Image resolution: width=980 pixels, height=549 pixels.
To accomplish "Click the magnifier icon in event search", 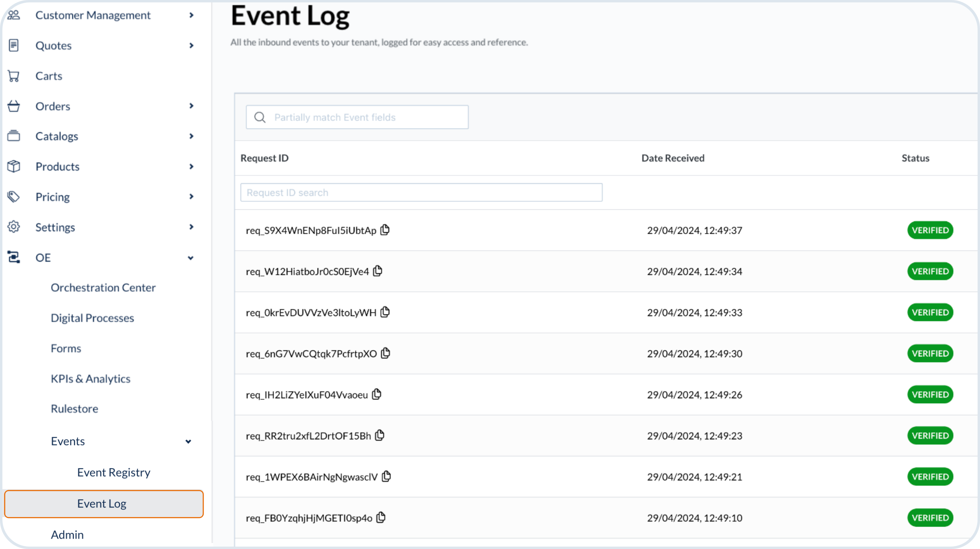I will [x=260, y=117].
